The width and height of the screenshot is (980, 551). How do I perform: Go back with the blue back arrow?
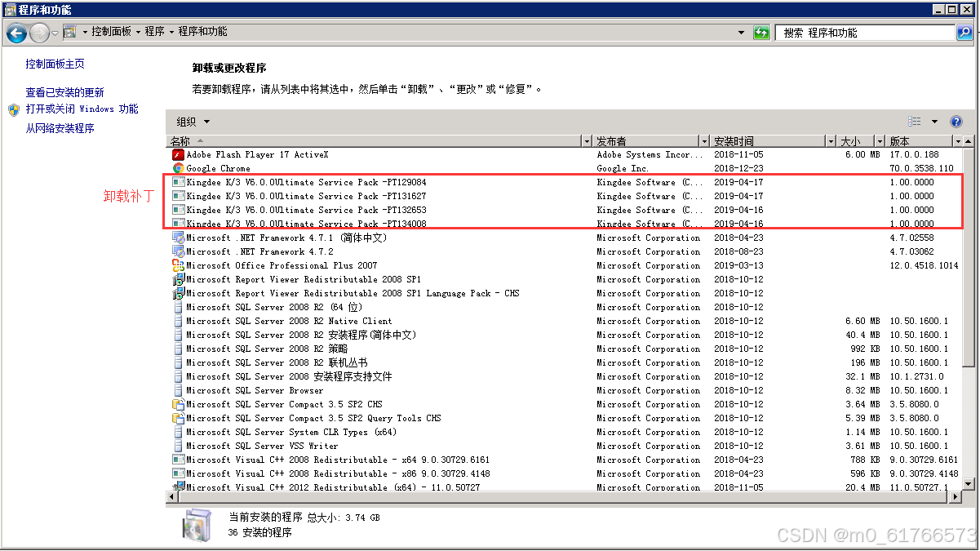(16, 33)
